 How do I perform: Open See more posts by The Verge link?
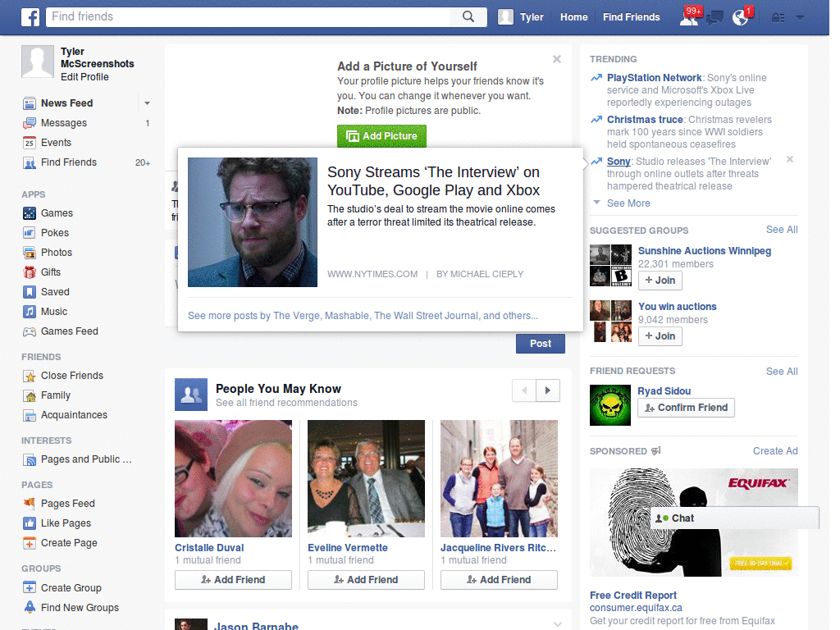(x=363, y=316)
